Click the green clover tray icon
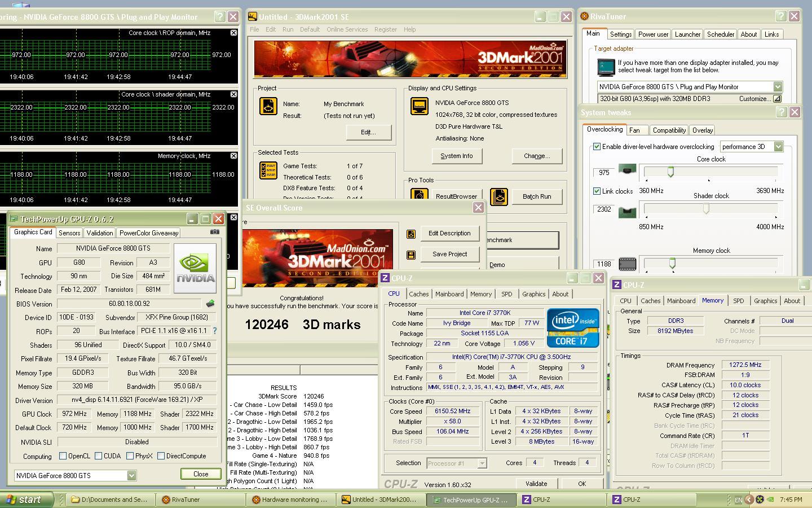Image resolution: width=812 pixels, height=508 pixels. click(760, 500)
